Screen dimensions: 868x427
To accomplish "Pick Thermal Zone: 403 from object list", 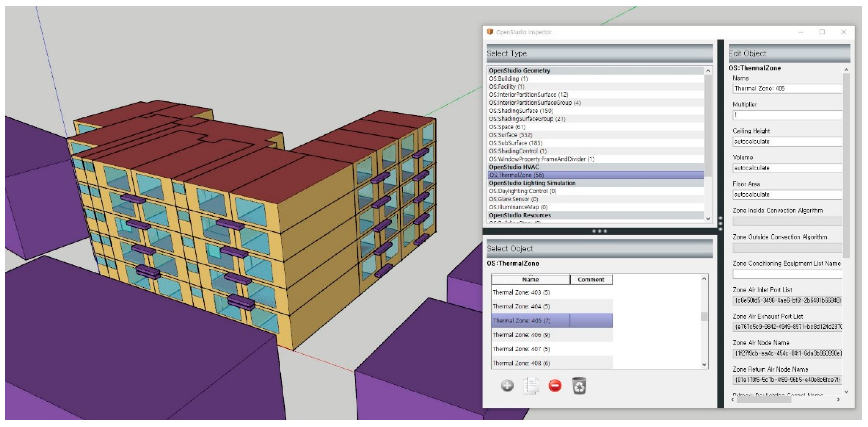I will pyautogui.click(x=521, y=292).
